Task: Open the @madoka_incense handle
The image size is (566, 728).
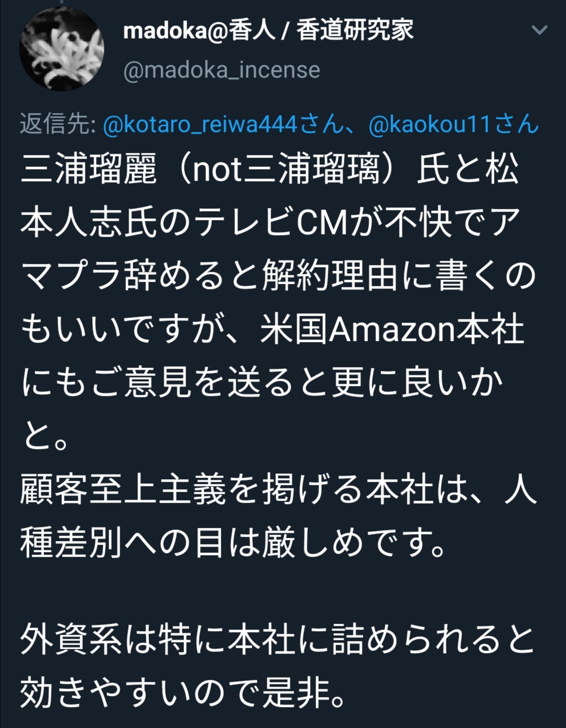Action: click(x=221, y=70)
